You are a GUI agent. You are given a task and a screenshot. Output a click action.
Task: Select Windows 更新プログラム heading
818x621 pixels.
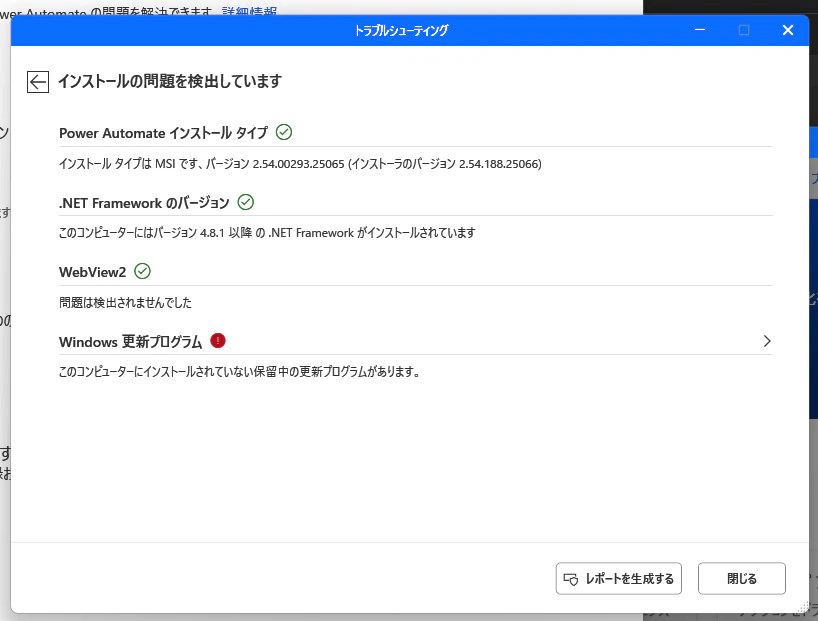pyautogui.click(x=130, y=342)
